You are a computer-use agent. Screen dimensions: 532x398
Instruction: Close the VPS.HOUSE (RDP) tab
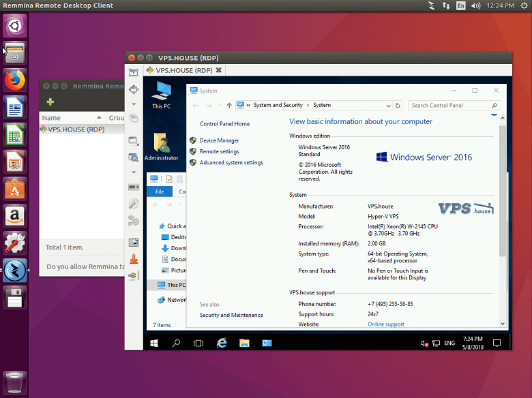(x=219, y=70)
